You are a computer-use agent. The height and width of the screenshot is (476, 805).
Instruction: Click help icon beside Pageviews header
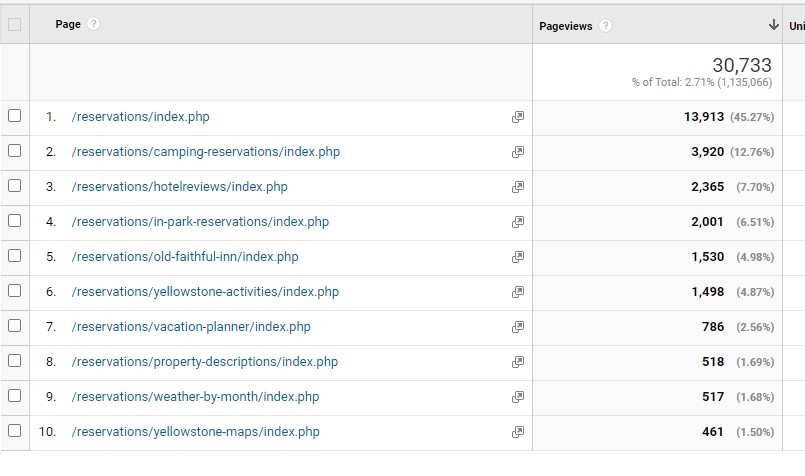(x=606, y=25)
